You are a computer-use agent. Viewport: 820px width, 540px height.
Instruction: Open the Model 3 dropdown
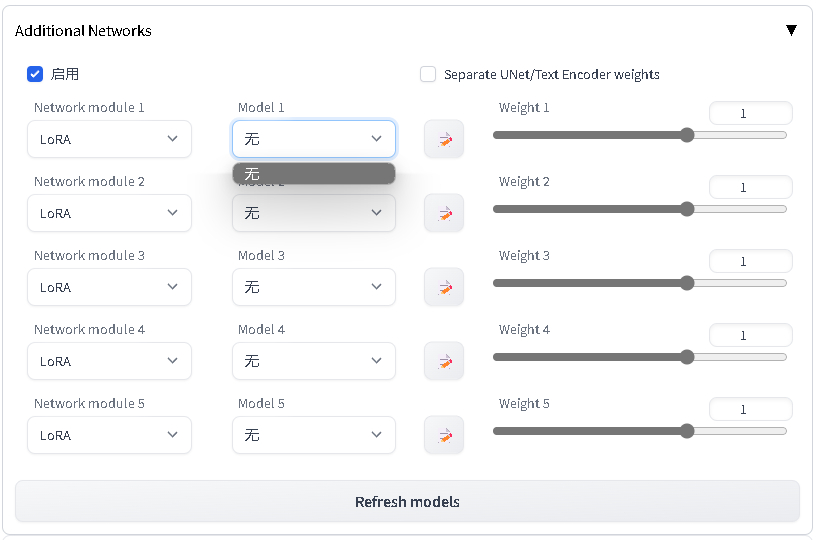[x=314, y=287]
